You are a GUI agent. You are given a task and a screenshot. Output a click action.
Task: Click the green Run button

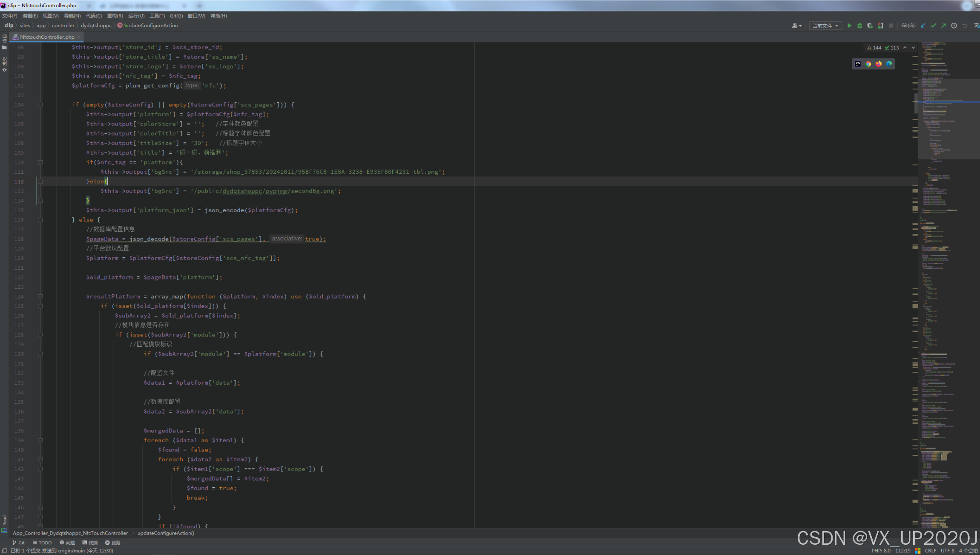tap(849, 26)
